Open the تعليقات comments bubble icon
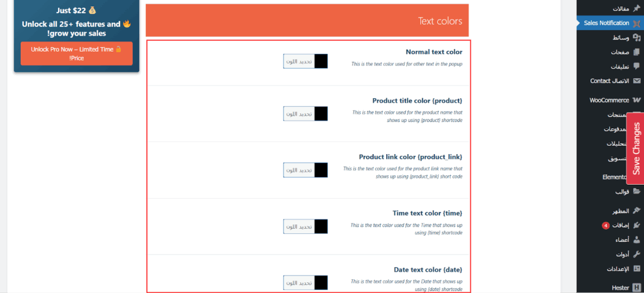Viewport: 644px width, 293px height. [636, 66]
